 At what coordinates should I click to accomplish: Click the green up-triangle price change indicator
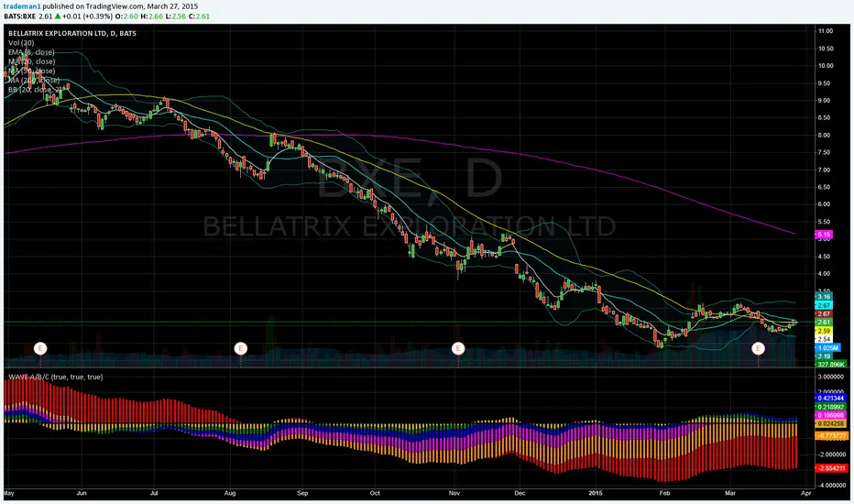[x=58, y=16]
